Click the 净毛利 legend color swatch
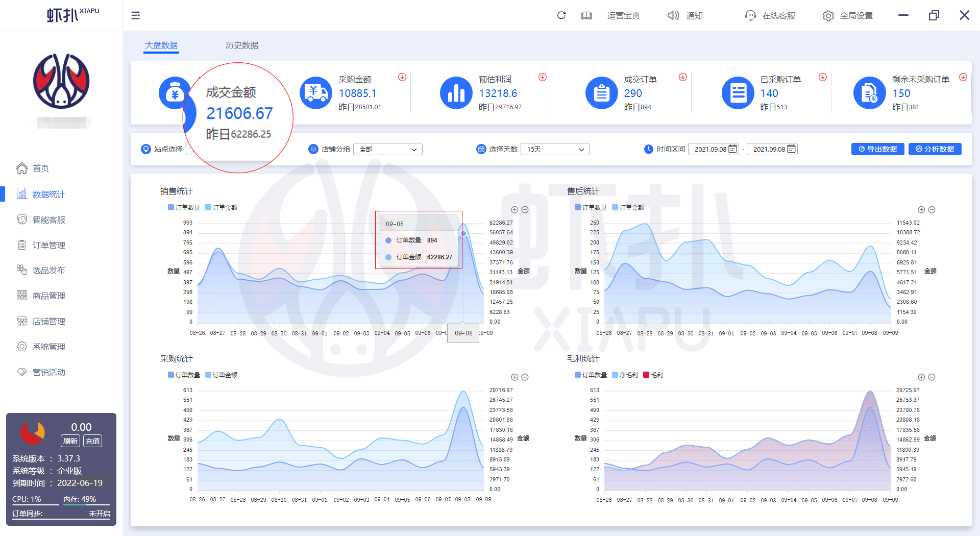The image size is (980, 536). [615, 375]
